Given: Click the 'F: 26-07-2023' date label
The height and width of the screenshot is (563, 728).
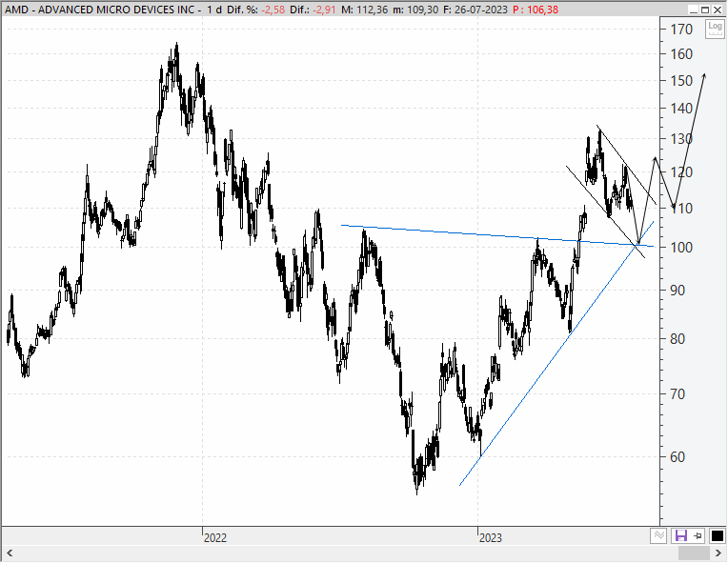Looking at the screenshot, I should [x=475, y=10].
